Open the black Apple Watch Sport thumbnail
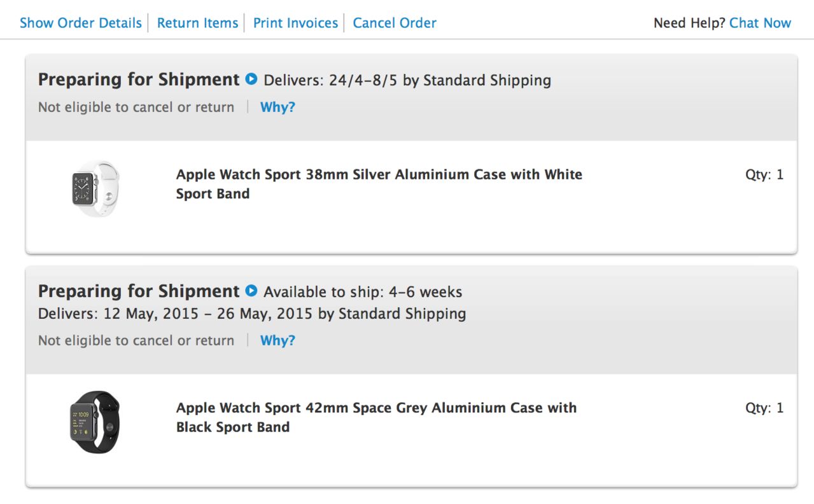 pos(95,422)
